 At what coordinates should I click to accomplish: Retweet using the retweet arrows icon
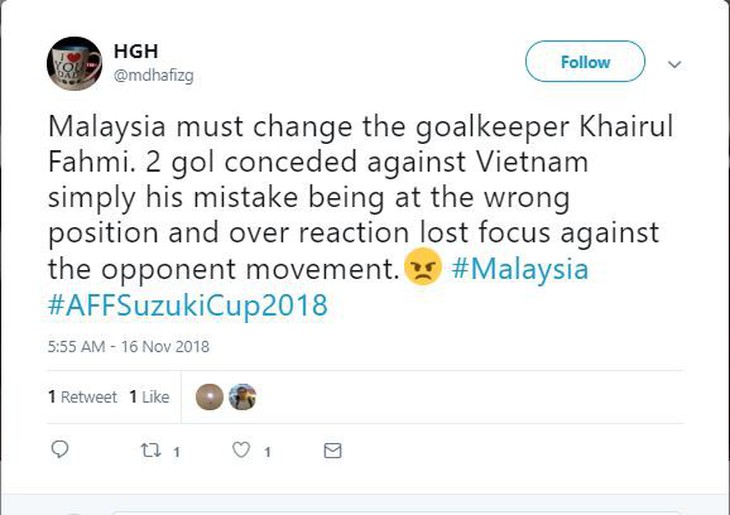click(x=149, y=450)
